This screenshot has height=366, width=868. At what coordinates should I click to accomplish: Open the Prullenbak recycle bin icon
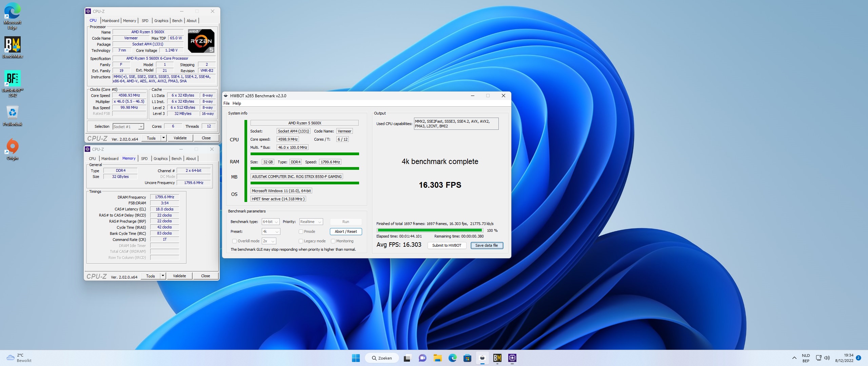coord(12,115)
